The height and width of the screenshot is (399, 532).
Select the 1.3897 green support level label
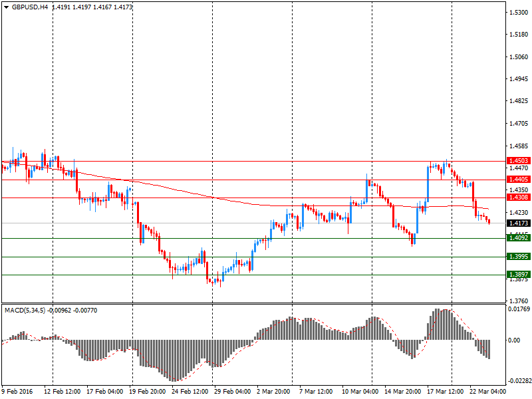519,275
